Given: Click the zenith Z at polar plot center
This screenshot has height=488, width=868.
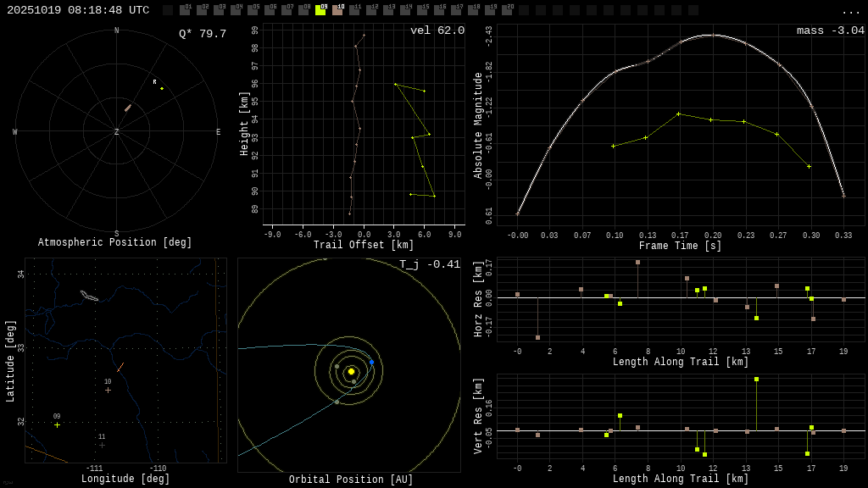Looking at the screenshot, I should click(x=117, y=132).
